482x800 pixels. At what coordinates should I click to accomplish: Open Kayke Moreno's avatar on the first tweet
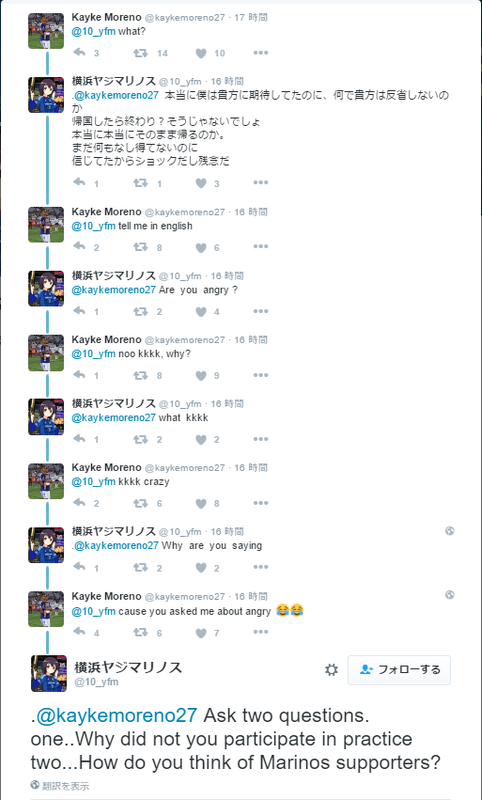tap(46, 31)
